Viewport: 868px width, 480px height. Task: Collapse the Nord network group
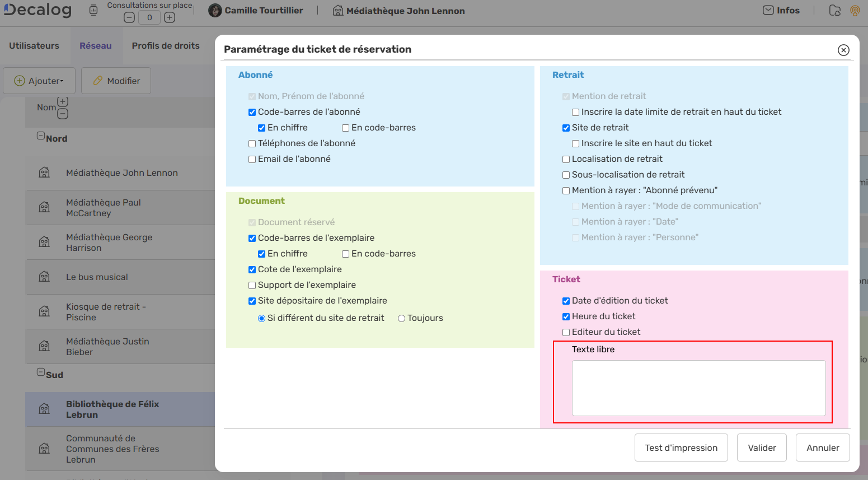point(41,136)
